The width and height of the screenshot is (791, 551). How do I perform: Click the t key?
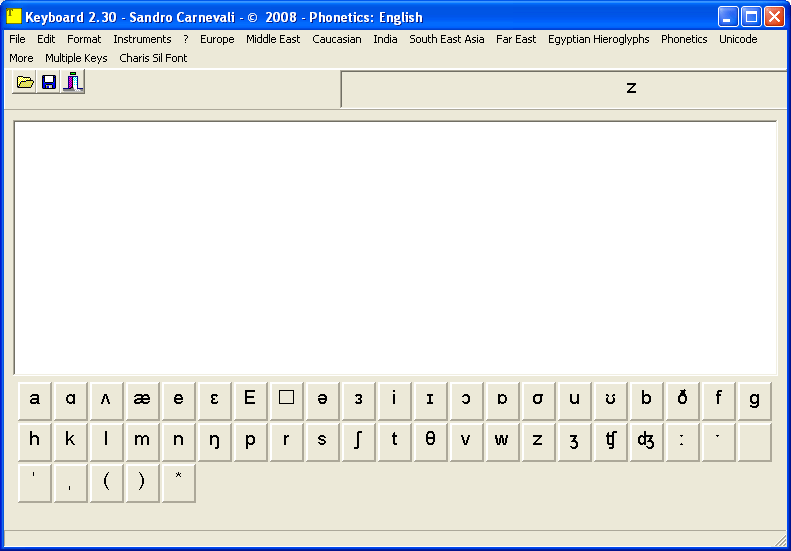[394, 443]
